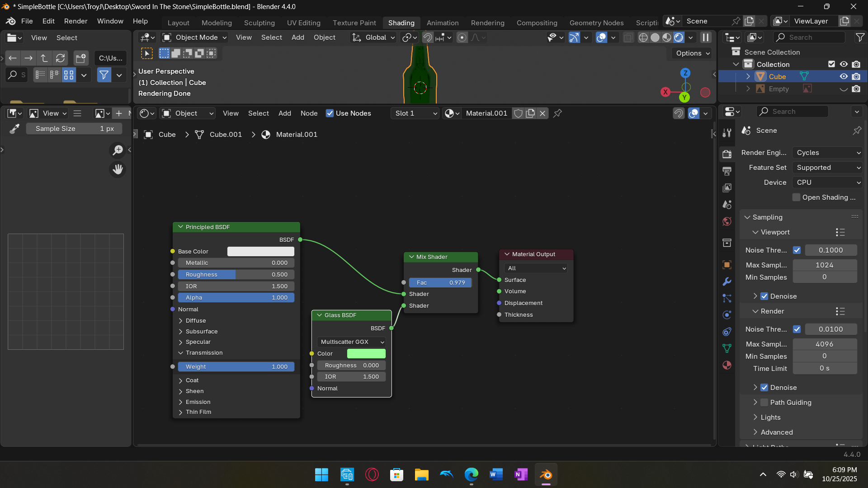Open the Feature Set dropdown
Screen dimensions: 868x488
tap(828, 168)
